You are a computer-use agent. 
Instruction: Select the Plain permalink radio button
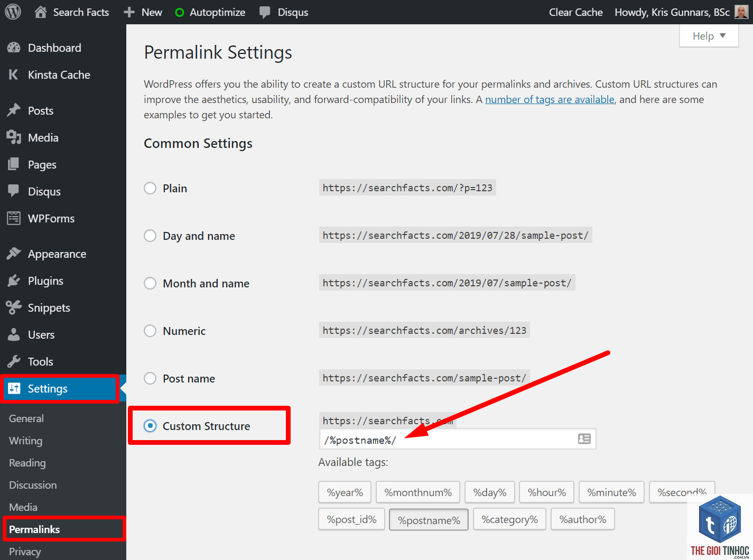point(150,188)
